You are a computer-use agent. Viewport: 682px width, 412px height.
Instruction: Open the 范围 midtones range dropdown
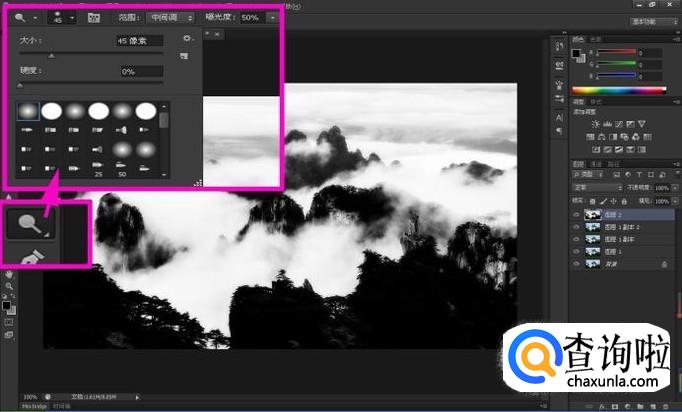click(x=170, y=18)
